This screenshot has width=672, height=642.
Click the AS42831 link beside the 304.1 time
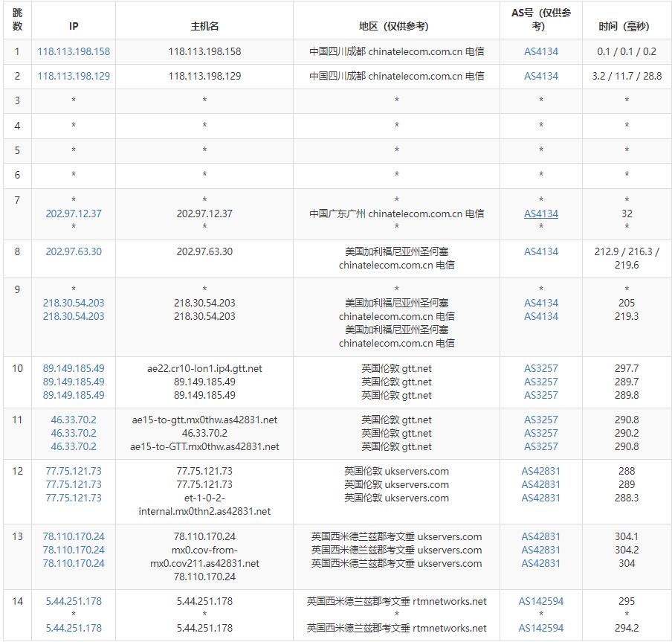coord(541,536)
